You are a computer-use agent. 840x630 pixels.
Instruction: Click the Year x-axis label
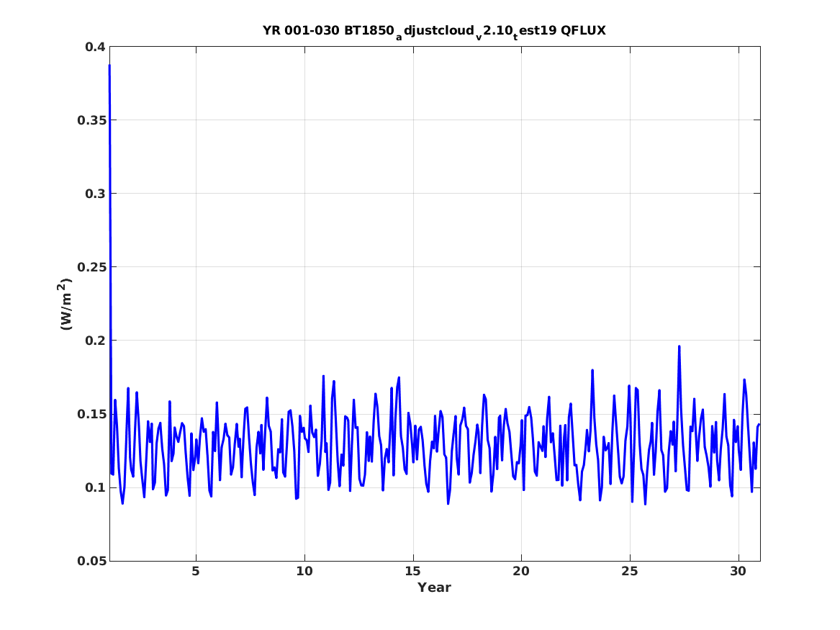point(435,588)
